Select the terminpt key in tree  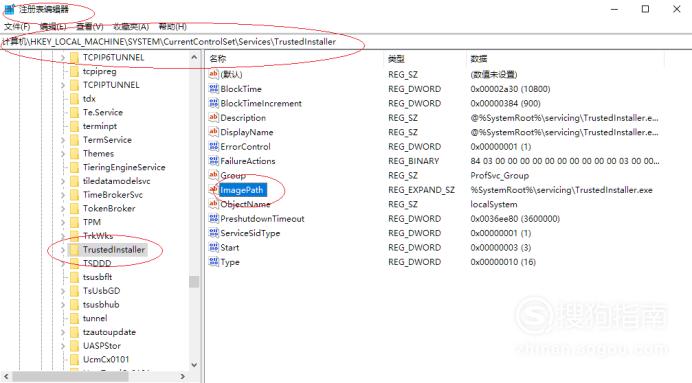click(100, 126)
